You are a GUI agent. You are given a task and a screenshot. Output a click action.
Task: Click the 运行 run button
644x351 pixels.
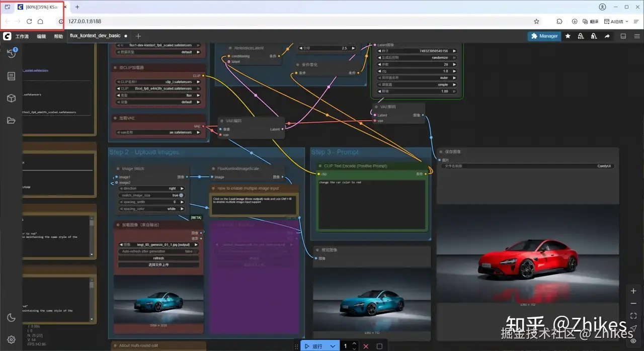click(313, 346)
